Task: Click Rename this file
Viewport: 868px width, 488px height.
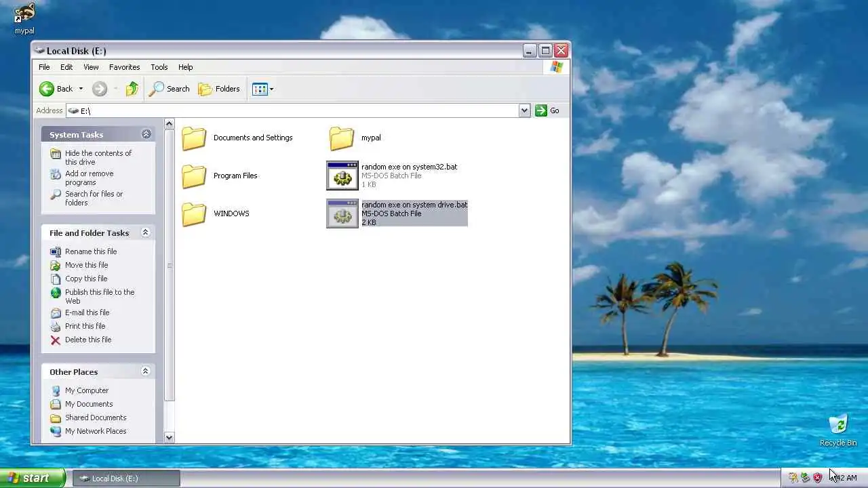Action: [x=91, y=251]
